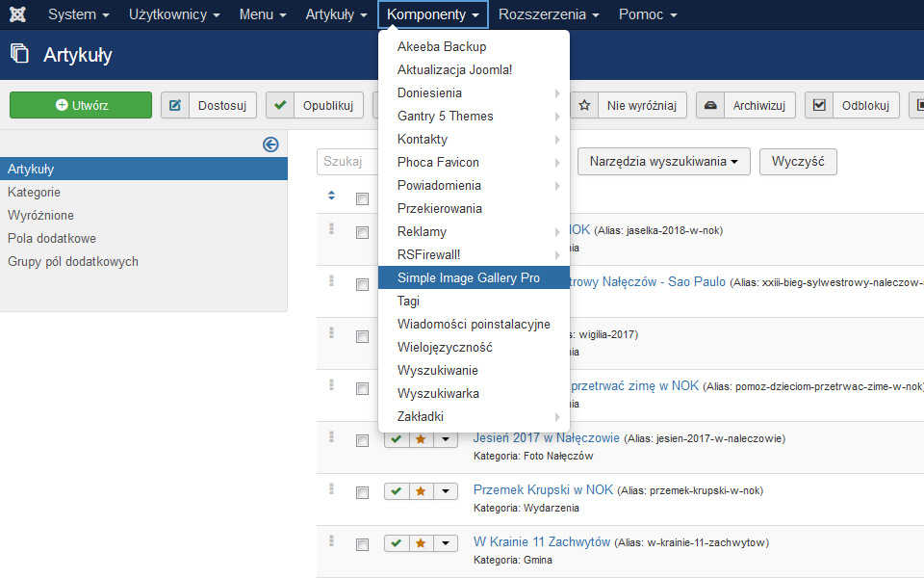This screenshot has width=924, height=578.
Task: Click the Opublikuj checkmark icon
Action: coord(280,105)
